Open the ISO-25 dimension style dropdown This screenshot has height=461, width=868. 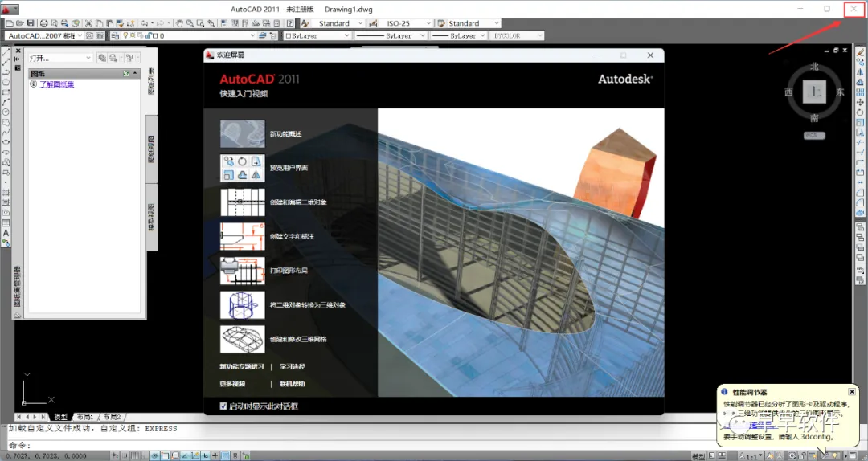[x=405, y=23]
